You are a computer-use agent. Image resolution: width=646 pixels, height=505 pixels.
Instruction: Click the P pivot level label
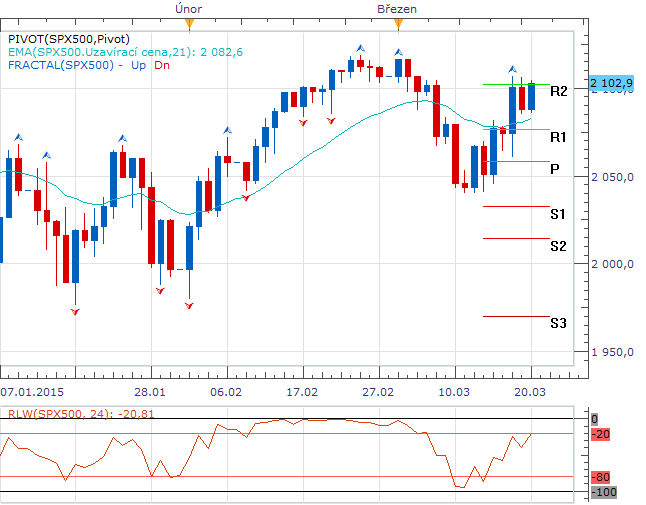555,169
